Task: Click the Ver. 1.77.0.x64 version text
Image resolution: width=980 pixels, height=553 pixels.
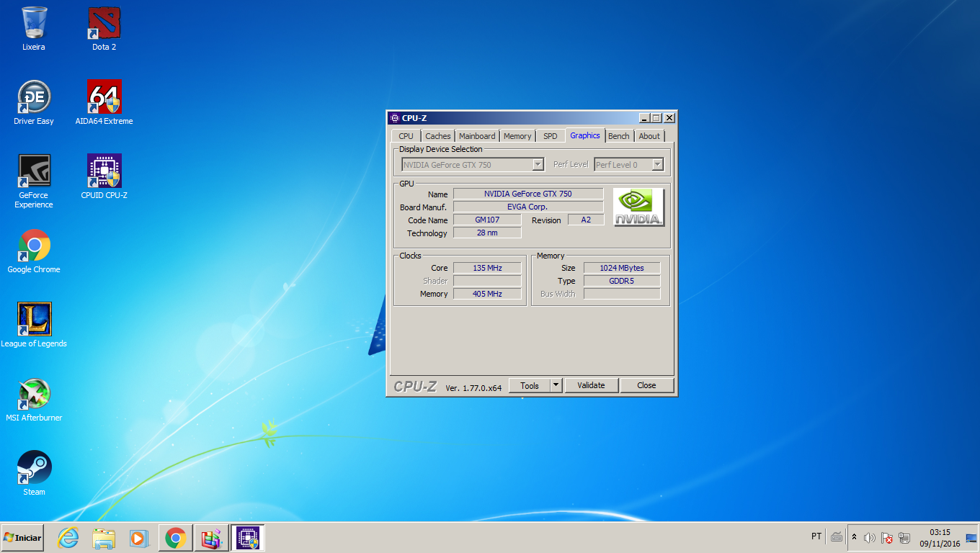Action: click(x=473, y=387)
